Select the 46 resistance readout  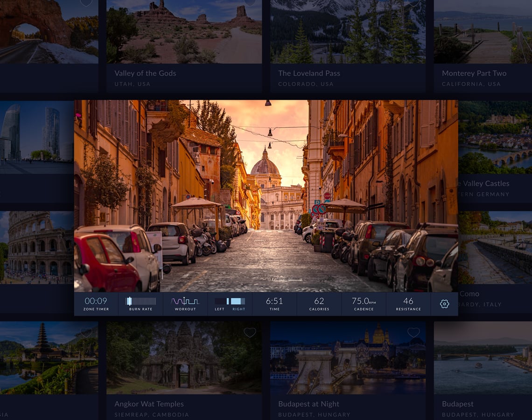[408, 301]
